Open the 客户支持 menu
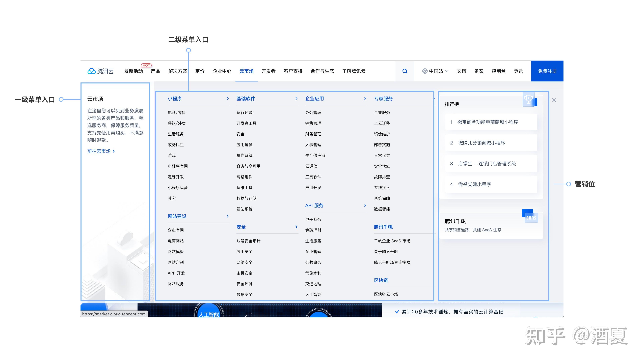644x362 pixels. click(x=293, y=71)
